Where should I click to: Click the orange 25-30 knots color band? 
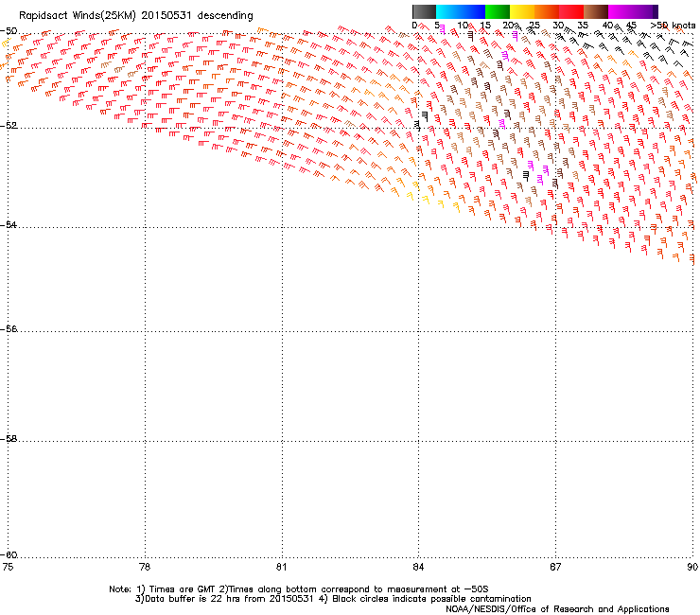pyautogui.click(x=547, y=11)
